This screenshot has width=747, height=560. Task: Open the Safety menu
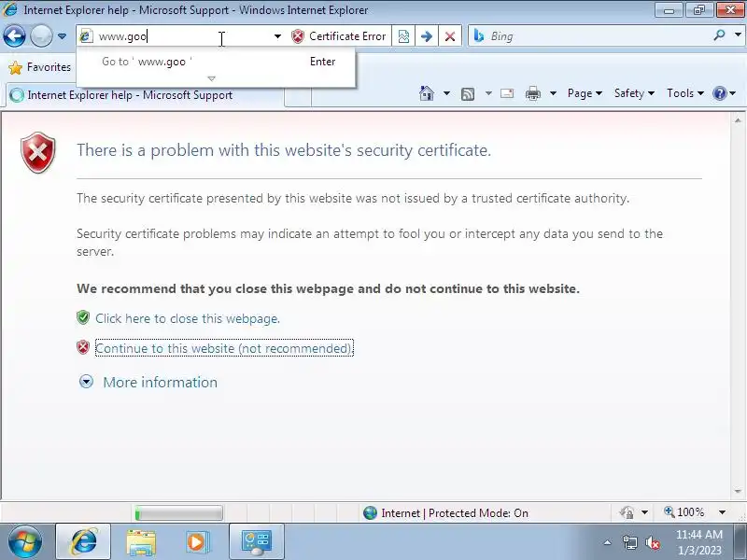[x=634, y=93]
